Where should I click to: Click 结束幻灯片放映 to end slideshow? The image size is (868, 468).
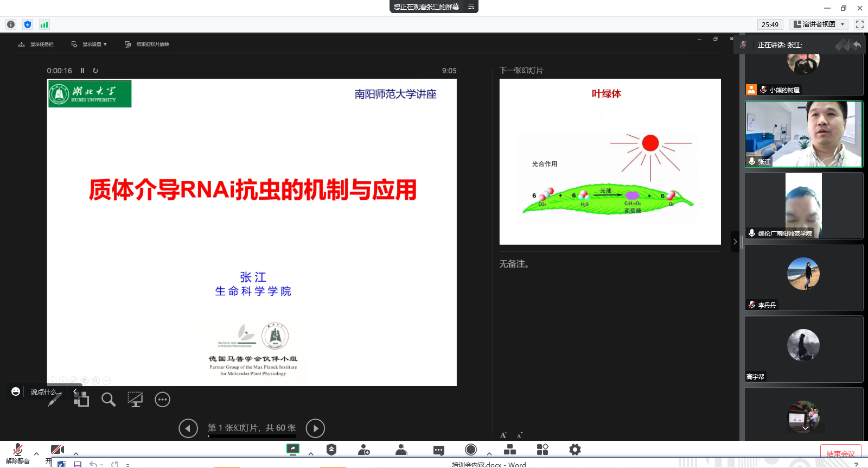tap(147, 45)
